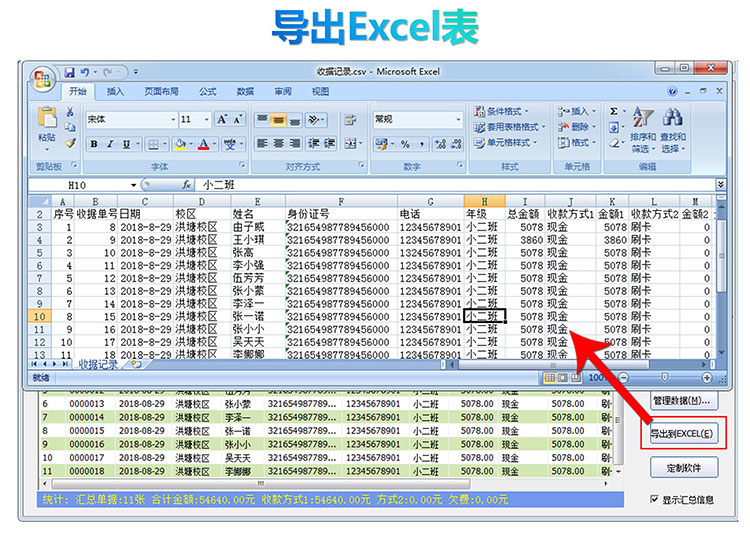Viewport: 750px width, 552px height.
Task: Center cell text horizontally
Action: click(278, 143)
